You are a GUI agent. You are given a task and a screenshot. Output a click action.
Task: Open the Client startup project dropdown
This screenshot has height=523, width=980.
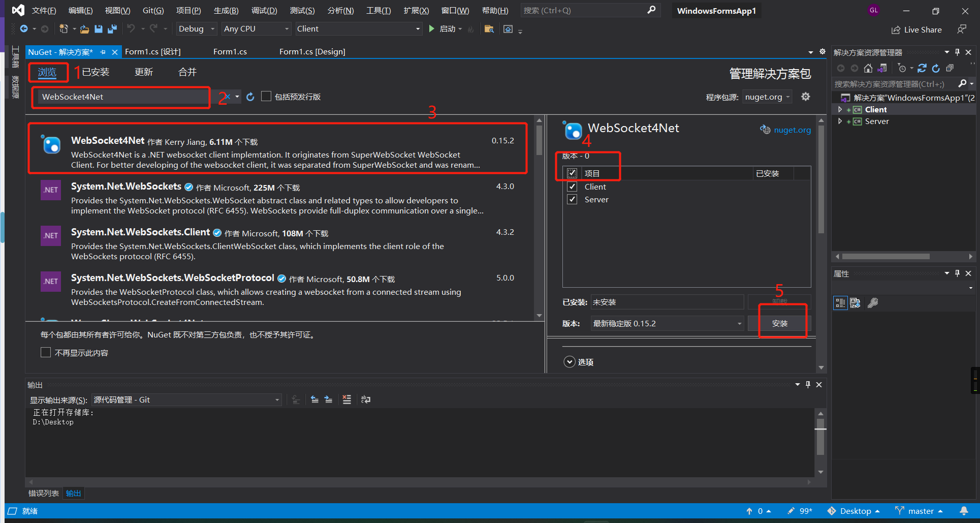click(x=358, y=29)
